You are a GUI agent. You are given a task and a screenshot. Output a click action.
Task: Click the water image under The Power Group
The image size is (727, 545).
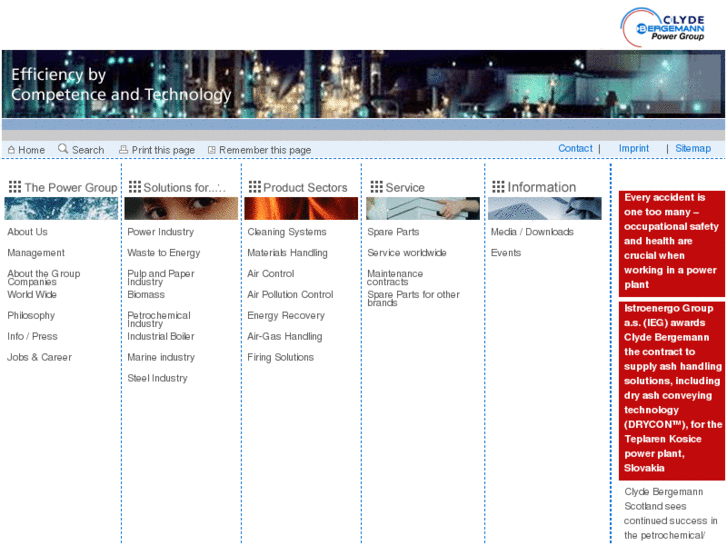coord(61,208)
